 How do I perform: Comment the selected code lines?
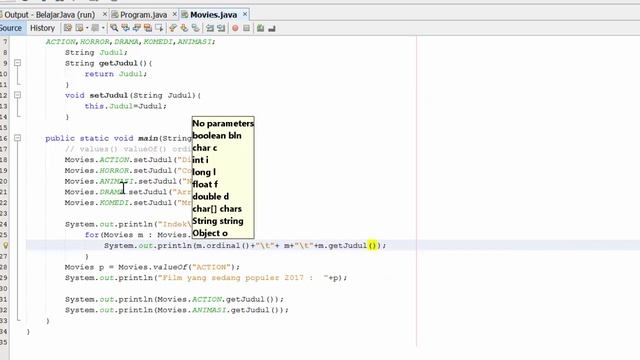tap(260, 28)
